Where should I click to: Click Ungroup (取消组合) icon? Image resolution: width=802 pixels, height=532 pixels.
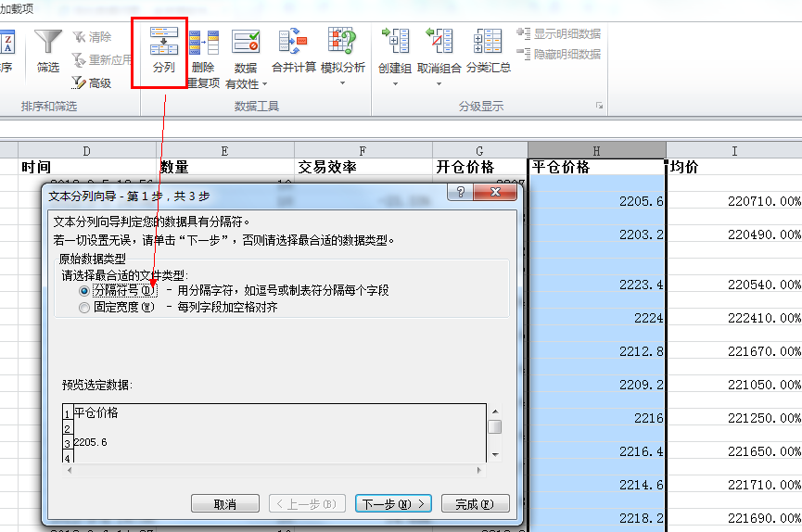(439, 41)
